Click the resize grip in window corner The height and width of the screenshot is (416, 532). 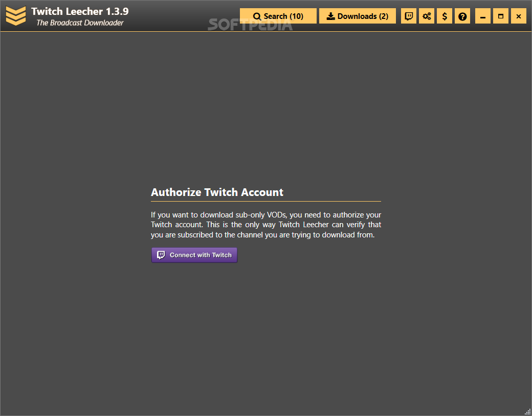coord(527,411)
